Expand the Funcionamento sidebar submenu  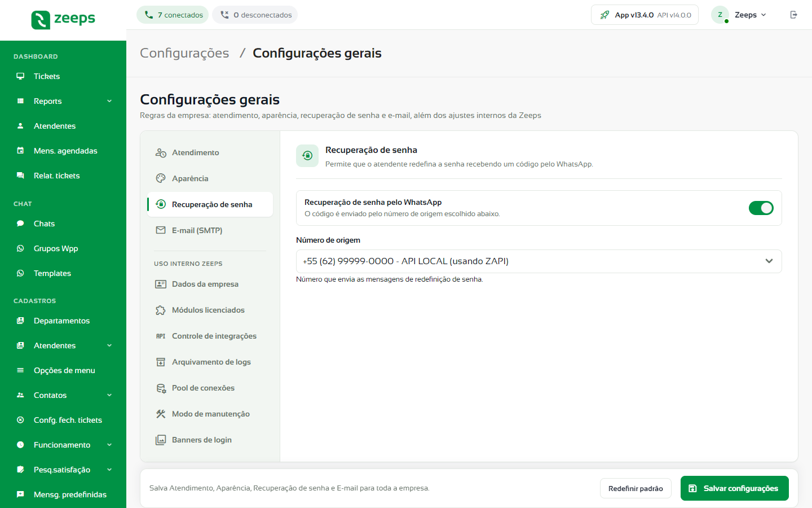[109, 445]
